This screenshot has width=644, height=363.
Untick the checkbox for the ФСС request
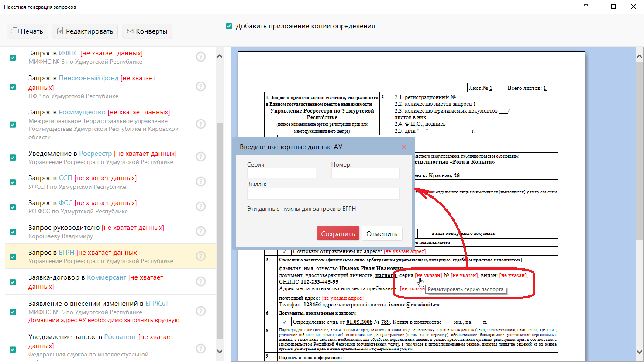(13, 207)
